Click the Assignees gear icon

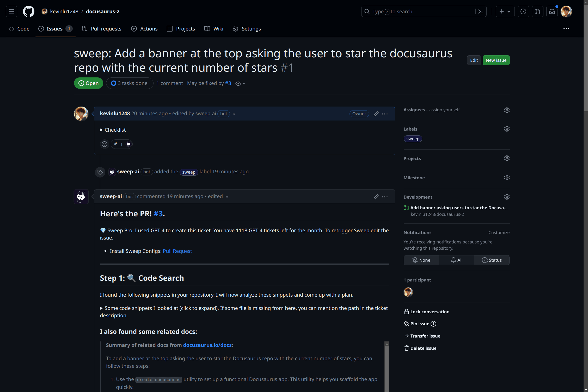(507, 110)
